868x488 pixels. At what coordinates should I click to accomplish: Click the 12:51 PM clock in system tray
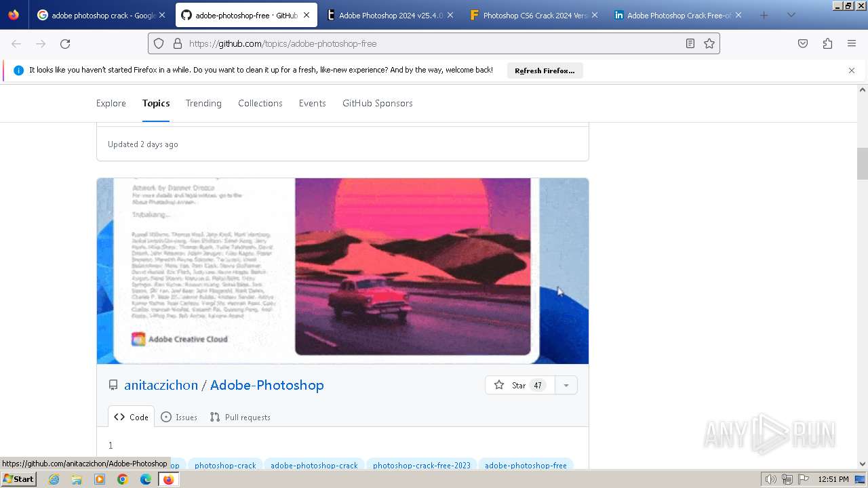[x=833, y=479]
